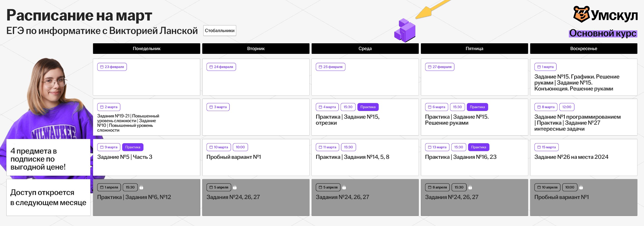The width and height of the screenshot is (644, 226).
Task: Click the 4 предмета в подписке banner
Action: pyautogui.click(x=48, y=158)
